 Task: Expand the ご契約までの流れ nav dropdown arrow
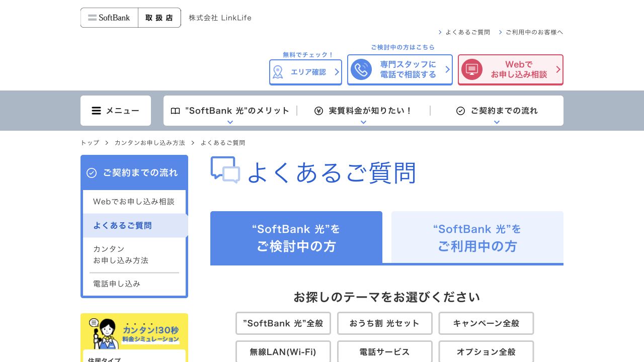497,122
